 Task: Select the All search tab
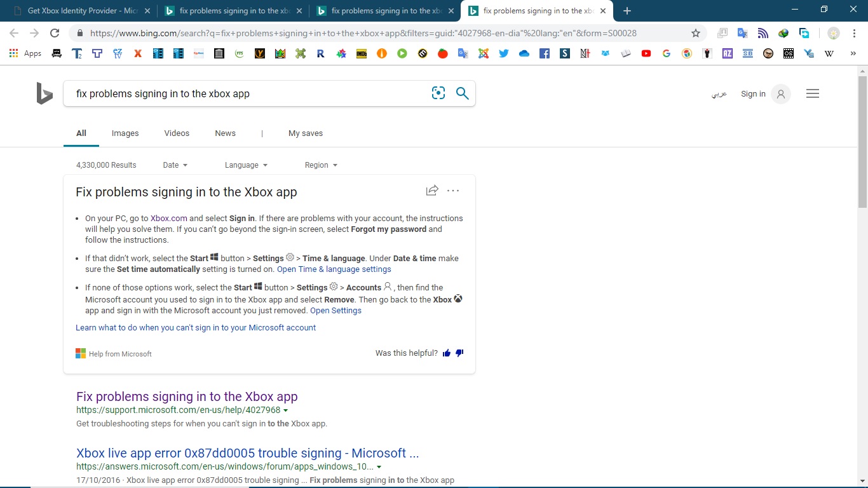pyautogui.click(x=81, y=133)
